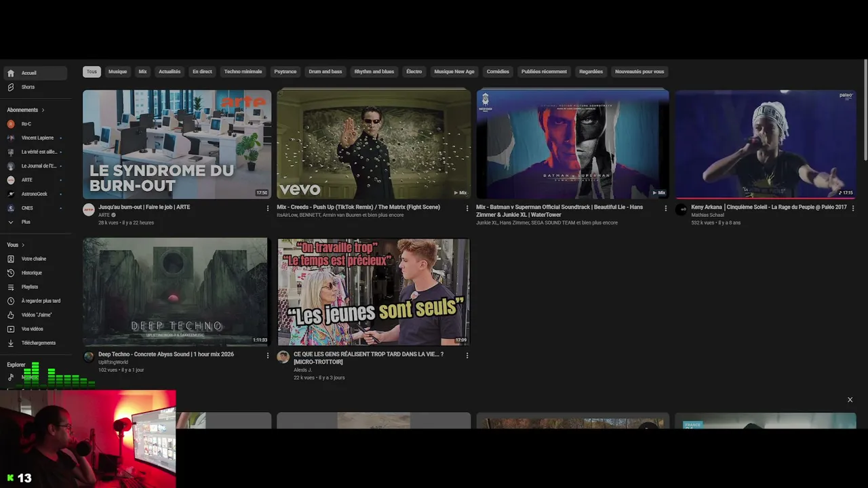The image size is (868, 488).
Task: Open Ro-C channel avatar in subscriptions
Action: (11, 124)
